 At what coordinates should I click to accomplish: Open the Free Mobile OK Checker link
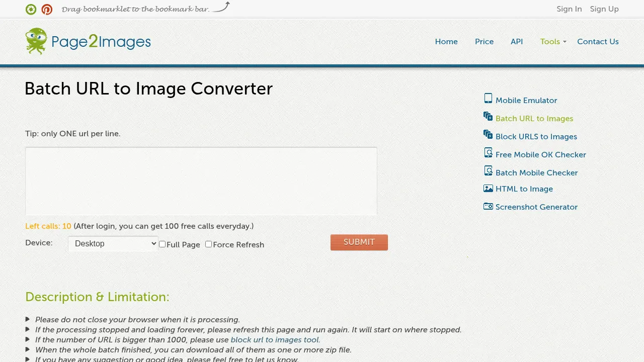pyautogui.click(x=541, y=155)
